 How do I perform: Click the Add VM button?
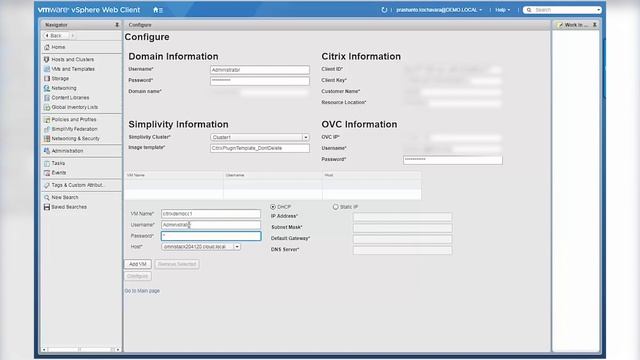point(138,264)
